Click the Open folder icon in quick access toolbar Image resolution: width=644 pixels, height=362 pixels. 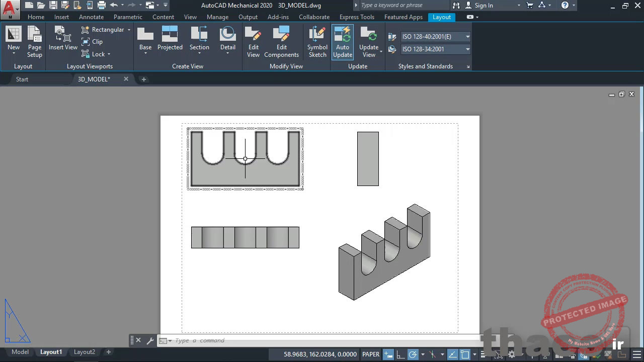pyautogui.click(x=41, y=6)
